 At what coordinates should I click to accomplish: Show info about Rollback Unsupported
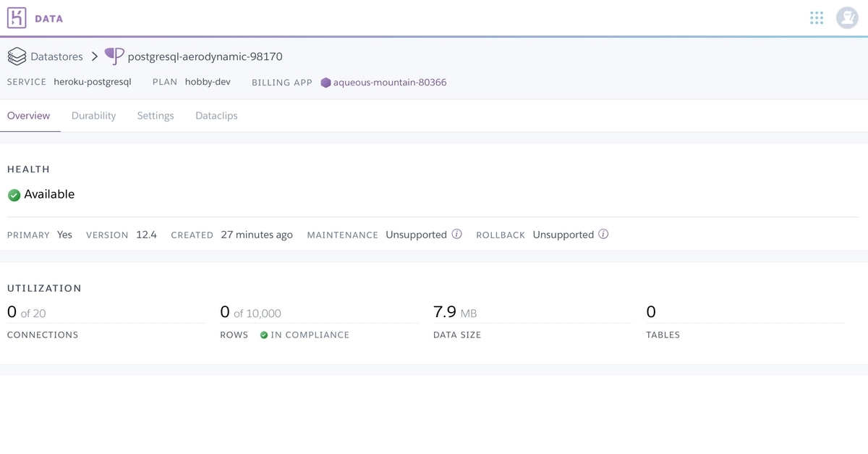pos(603,234)
